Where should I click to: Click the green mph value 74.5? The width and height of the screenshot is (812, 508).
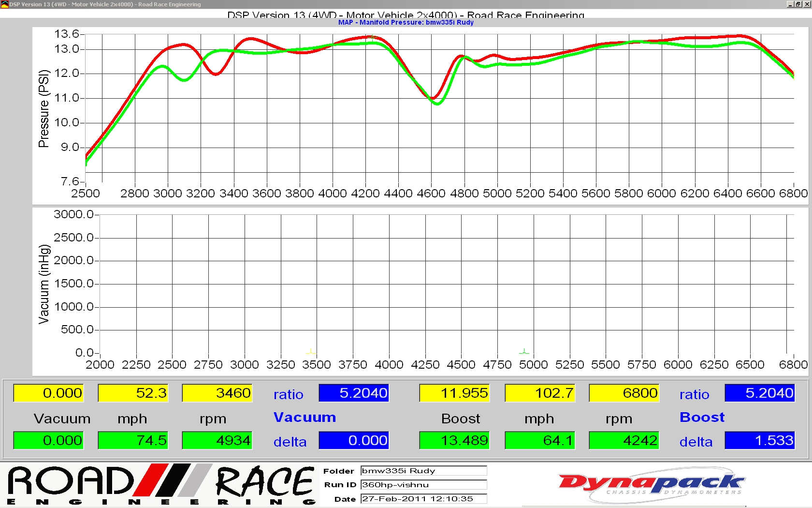click(x=133, y=440)
